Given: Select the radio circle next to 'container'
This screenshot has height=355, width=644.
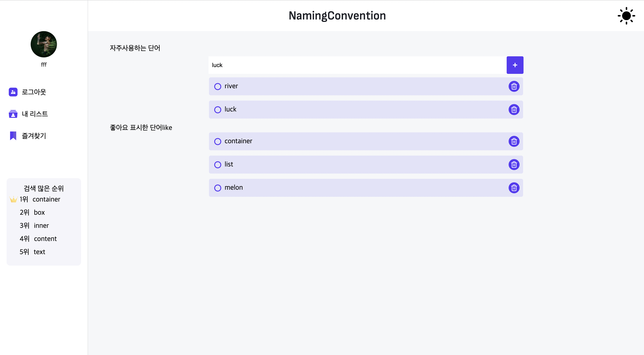Looking at the screenshot, I should point(218,141).
